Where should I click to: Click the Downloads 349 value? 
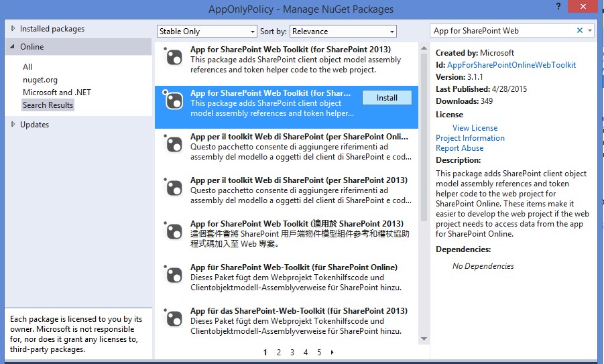[x=487, y=101]
